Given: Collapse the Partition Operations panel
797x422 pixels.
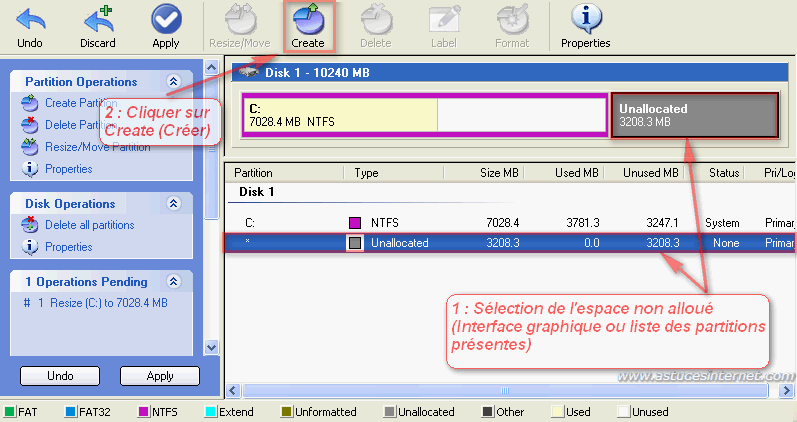Looking at the screenshot, I should coord(173,81).
